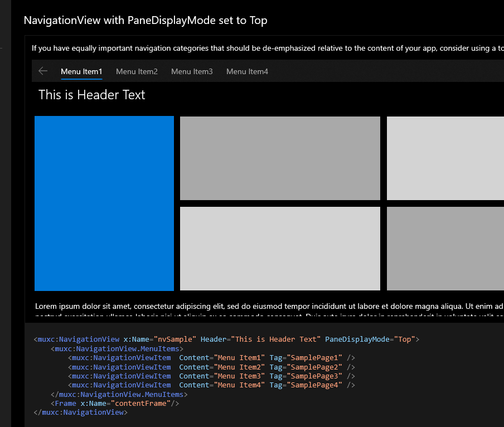Click the top-middle gray tile

279,158
